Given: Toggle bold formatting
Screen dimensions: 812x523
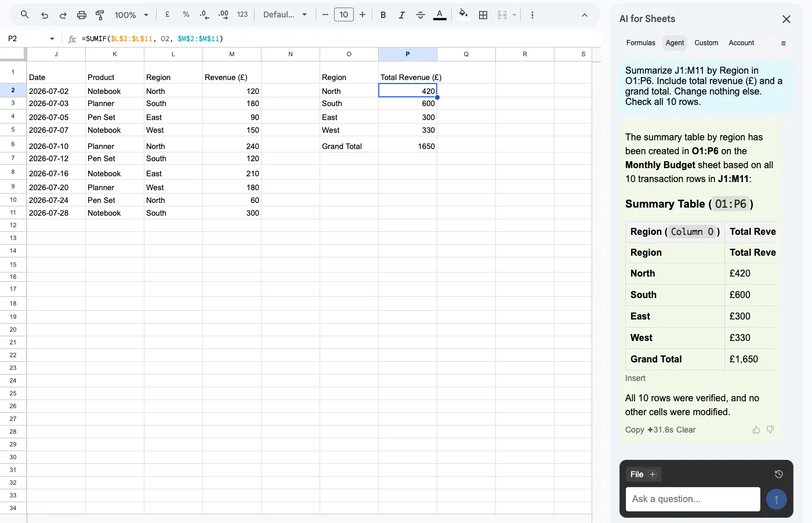Looking at the screenshot, I should 383,15.
